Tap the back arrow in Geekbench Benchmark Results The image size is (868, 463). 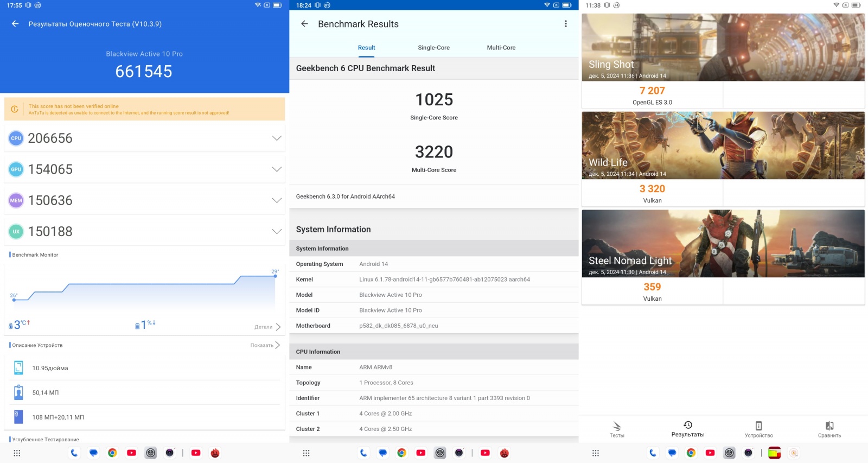[x=304, y=24]
